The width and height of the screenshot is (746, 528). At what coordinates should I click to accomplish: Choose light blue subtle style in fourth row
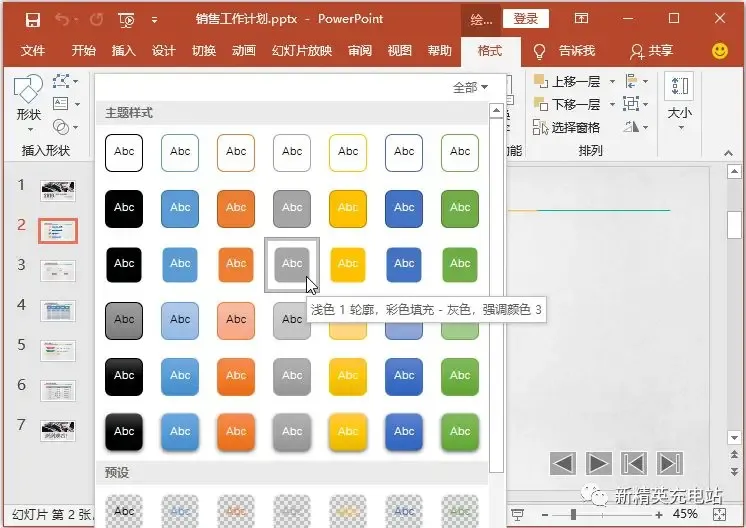tap(180, 321)
